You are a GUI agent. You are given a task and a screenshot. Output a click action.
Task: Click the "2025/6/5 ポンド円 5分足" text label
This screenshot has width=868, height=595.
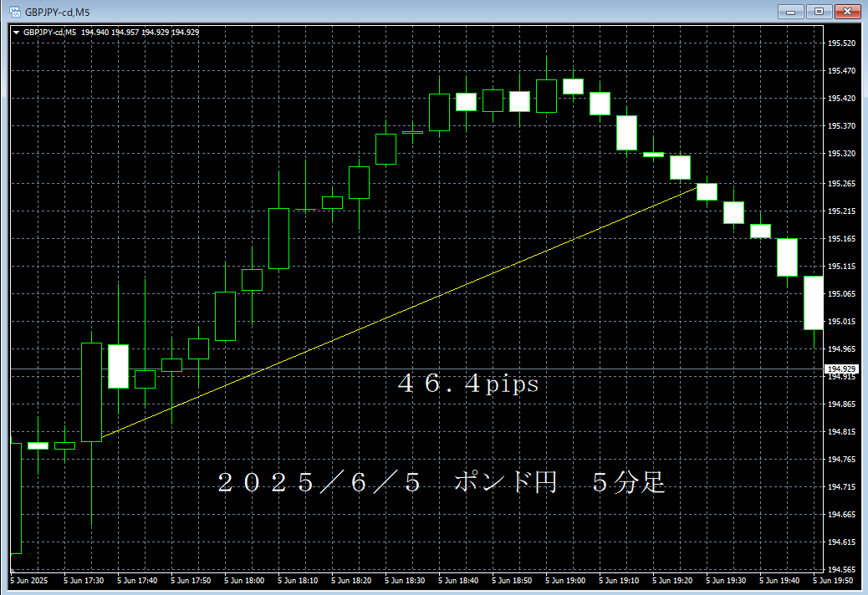(442, 482)
